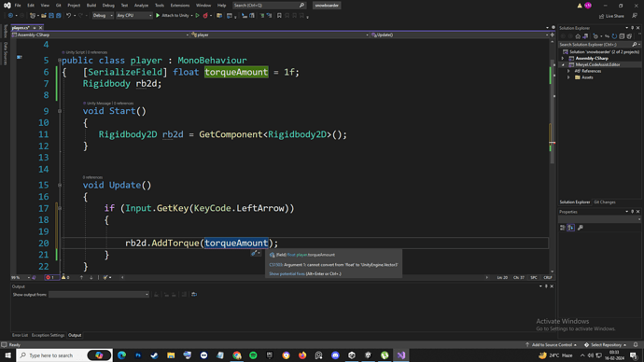
Task: Click Show All Files icon in Solution Explorer
Action: 629,36
